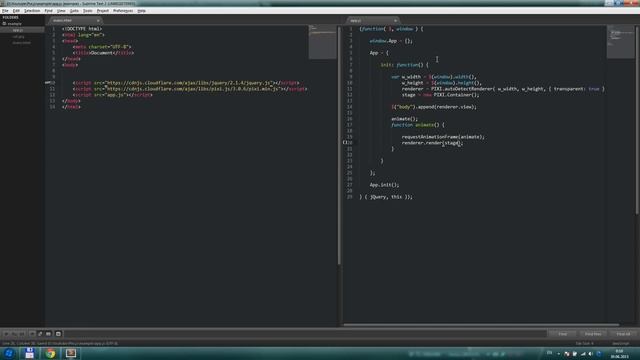
Task: Click the minimap of app.js pane
Action: (x=620, y=41)
